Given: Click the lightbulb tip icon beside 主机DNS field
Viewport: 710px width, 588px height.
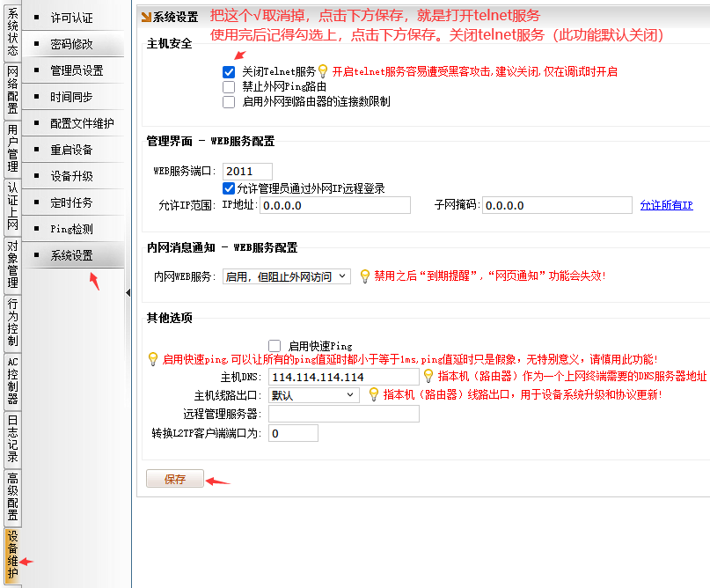Looking at the screenshot, I should point(428,377).
